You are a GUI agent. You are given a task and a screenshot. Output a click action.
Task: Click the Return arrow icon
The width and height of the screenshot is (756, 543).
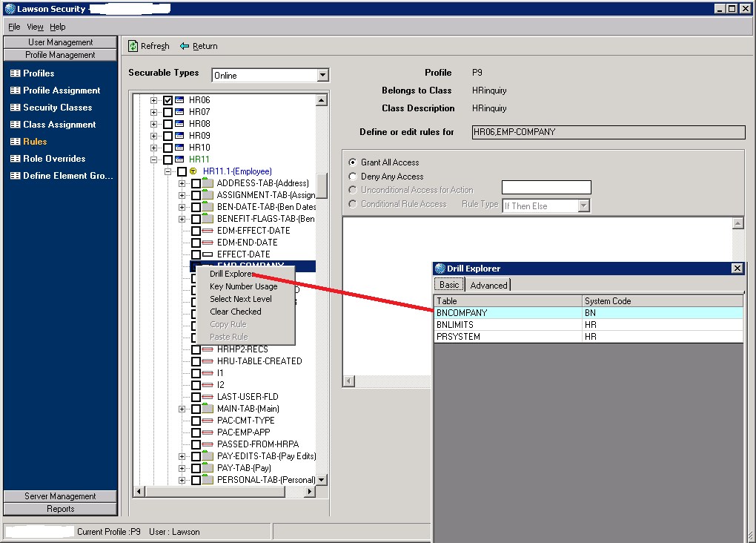pyautogui.click(x=184, y=46)
